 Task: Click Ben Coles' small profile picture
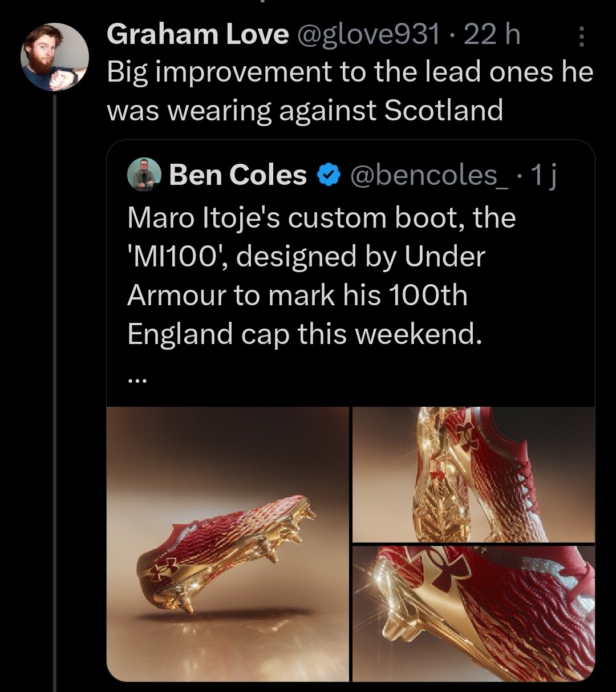tap(143, 175)
